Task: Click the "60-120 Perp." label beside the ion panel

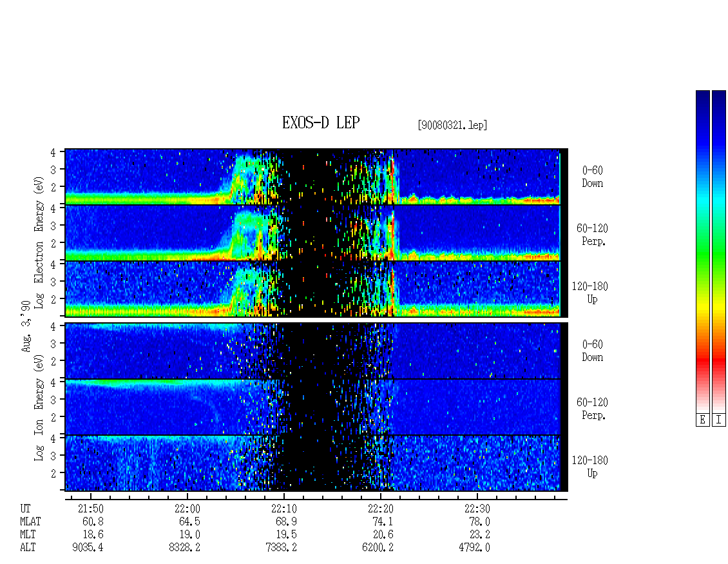Action: 593,409
